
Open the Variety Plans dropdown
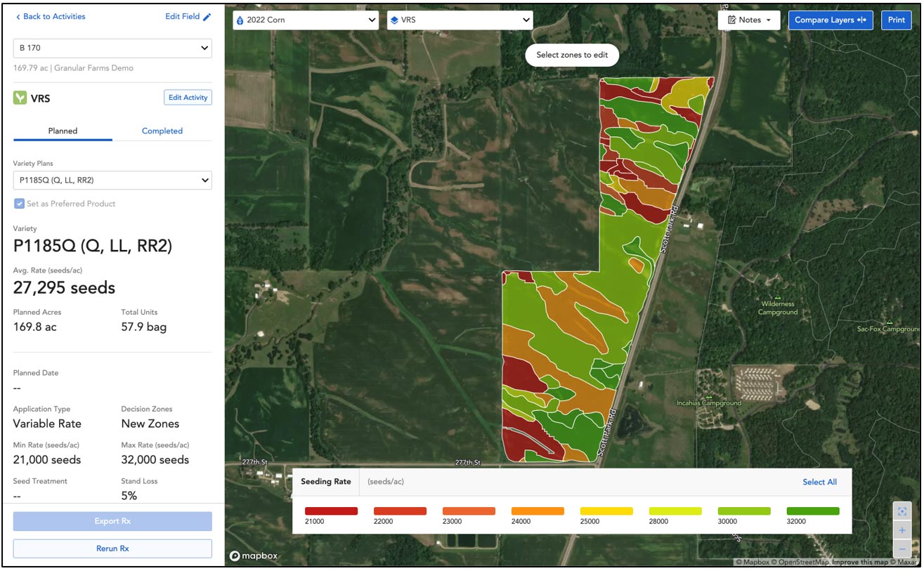click(112, 180)
